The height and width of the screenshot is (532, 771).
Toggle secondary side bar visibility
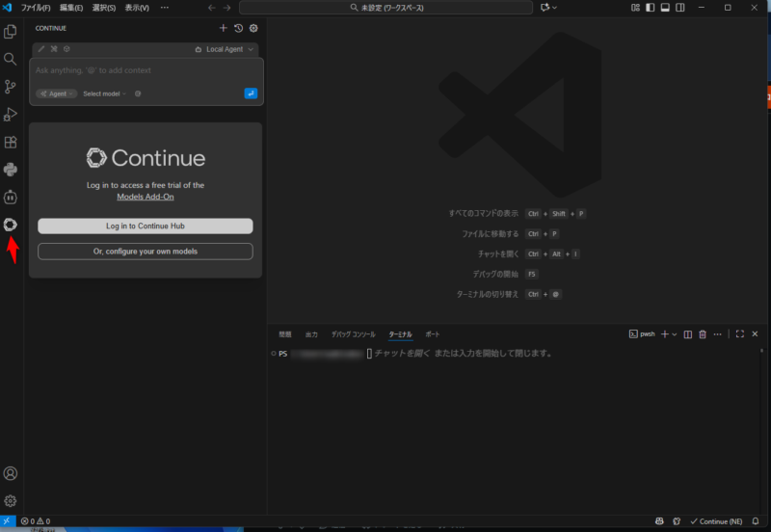click(x=680, y=8)
